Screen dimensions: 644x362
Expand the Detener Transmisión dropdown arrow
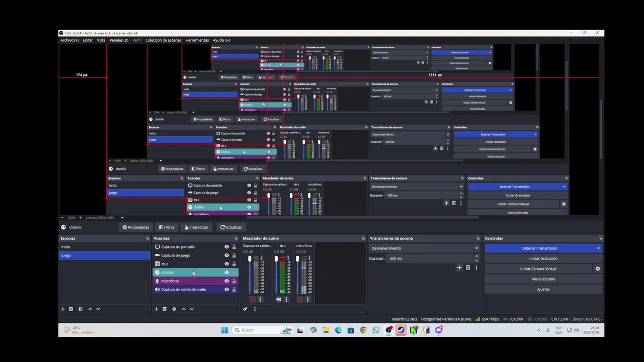click(598, 248)
